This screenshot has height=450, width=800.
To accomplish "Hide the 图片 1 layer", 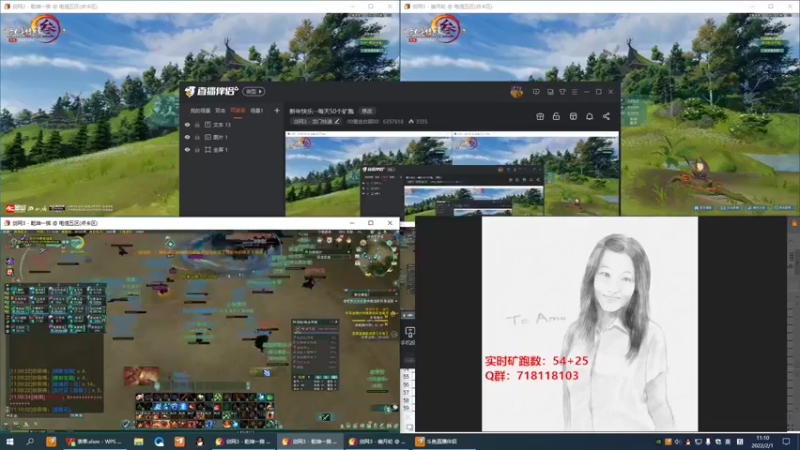I will [x=187, y=137].
